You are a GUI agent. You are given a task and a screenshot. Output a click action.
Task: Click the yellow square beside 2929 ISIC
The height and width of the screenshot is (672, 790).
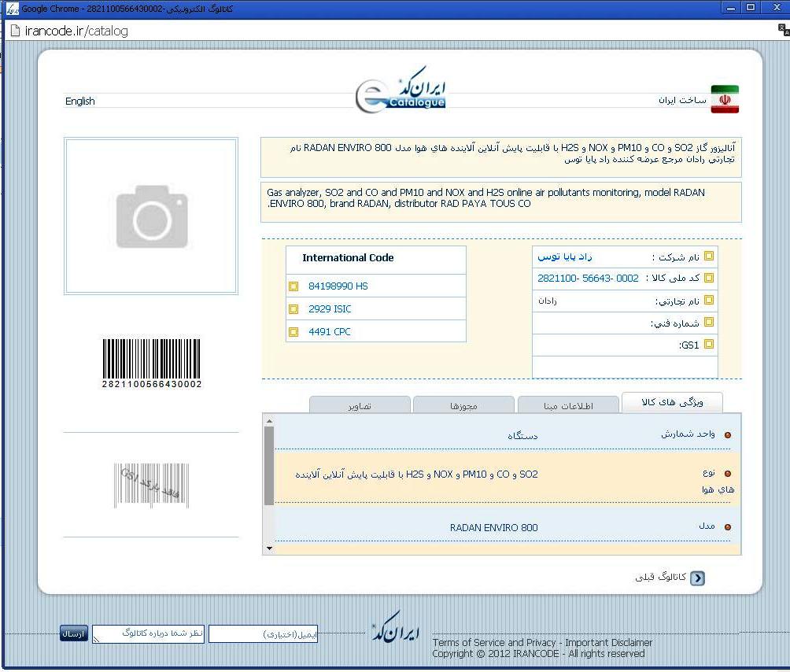[293, 308]
